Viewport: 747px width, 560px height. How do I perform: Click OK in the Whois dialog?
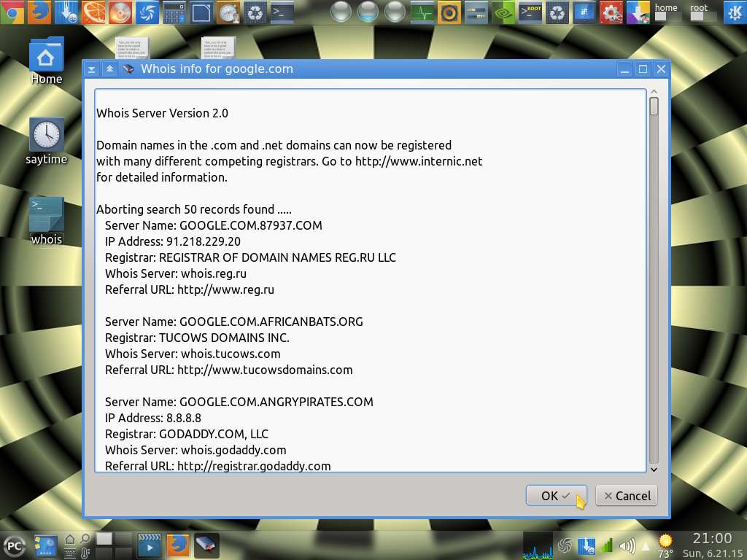tap(557, 496)
